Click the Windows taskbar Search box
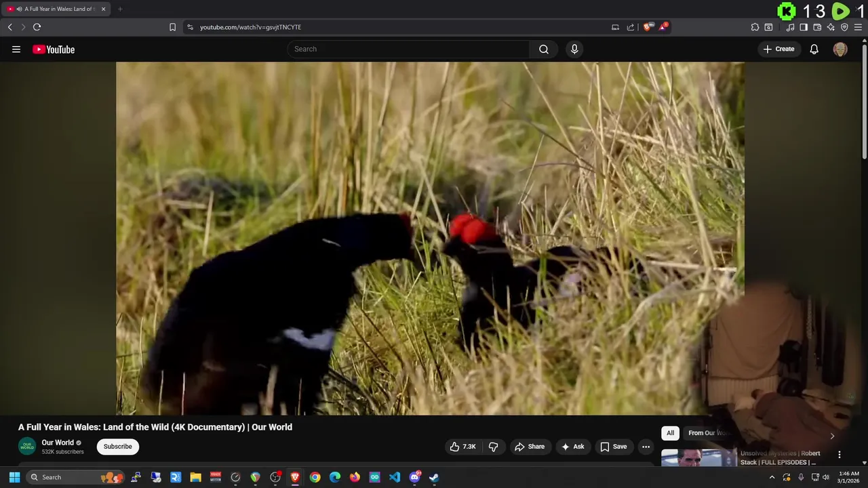Viewport: 868px width, 488px height. coord(76,477)
